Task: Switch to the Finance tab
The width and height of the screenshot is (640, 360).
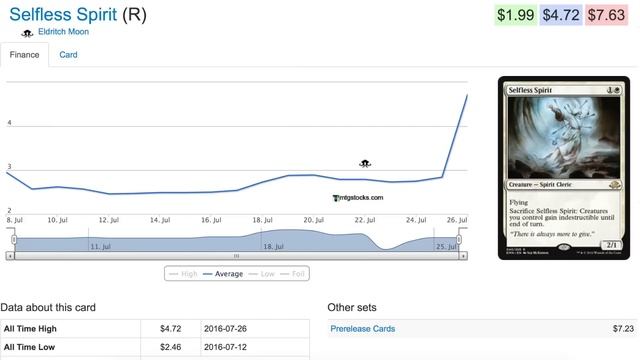Action: [x=24, y=55]
